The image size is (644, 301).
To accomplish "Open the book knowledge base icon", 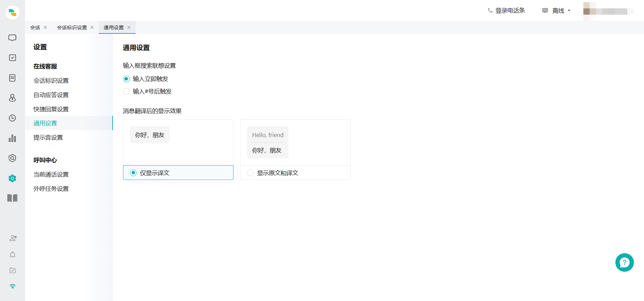I will [12, 198].
